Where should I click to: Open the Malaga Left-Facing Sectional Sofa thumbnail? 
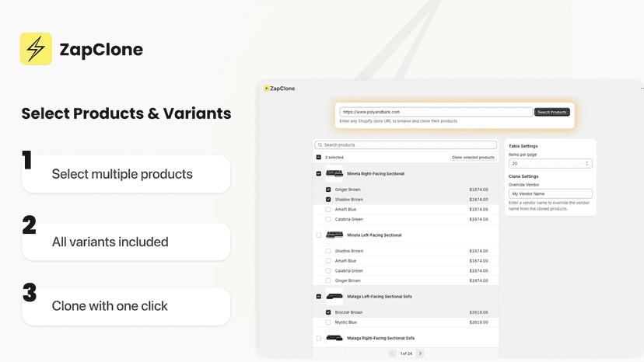coord(334,296)
